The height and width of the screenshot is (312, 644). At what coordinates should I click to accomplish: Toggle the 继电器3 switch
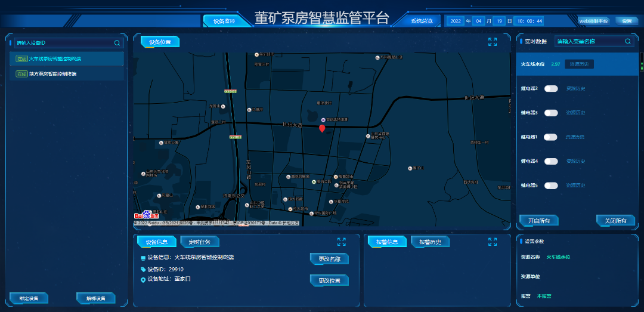(551, 113)
